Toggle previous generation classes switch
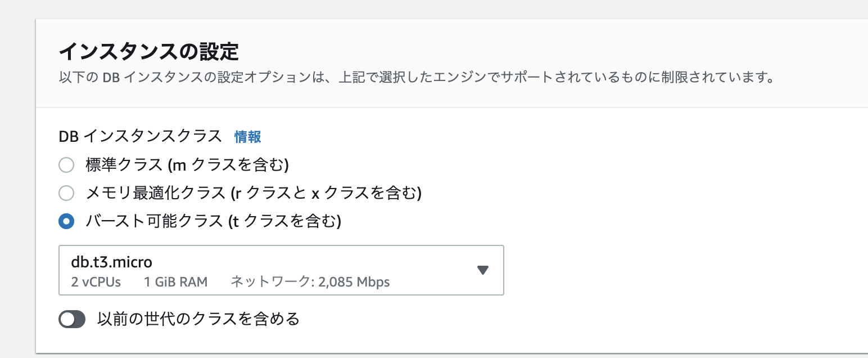Image resolution: width=868 pixels, height=358 pixels. pos(72,319)
